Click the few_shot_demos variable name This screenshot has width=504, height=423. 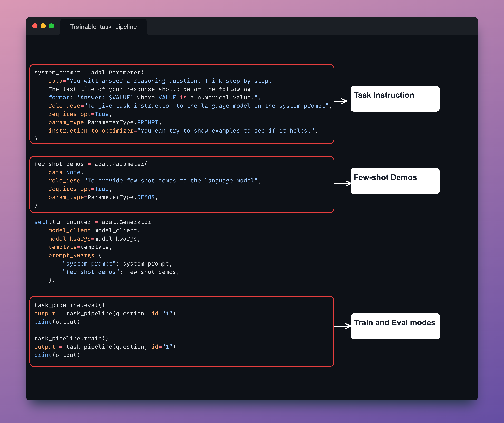click(x=59, y=164)
